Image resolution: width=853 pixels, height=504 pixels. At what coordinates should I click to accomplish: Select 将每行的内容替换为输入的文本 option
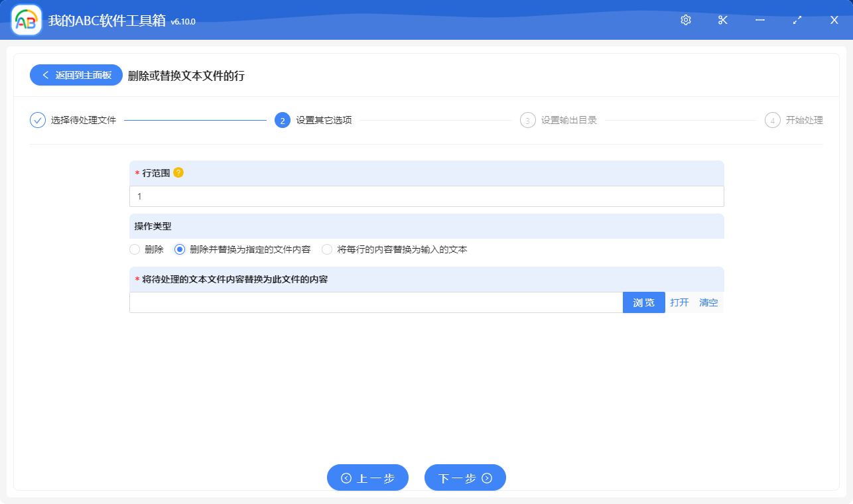[326, 249]
